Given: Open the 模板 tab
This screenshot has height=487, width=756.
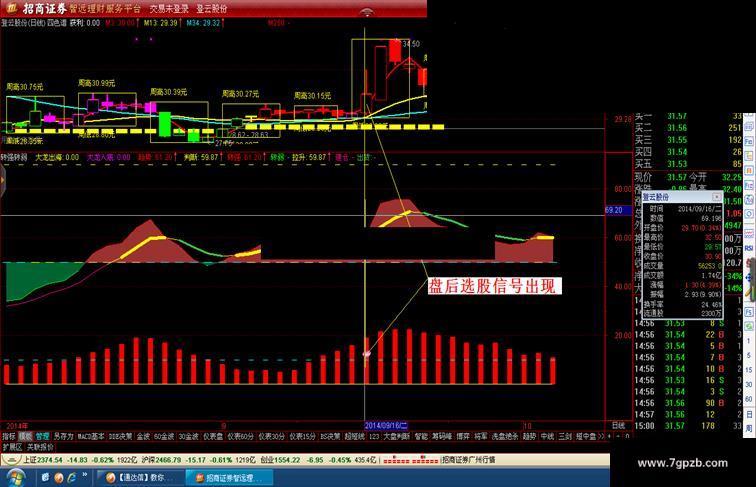Looking at the screenshot, I should (24, 436).
